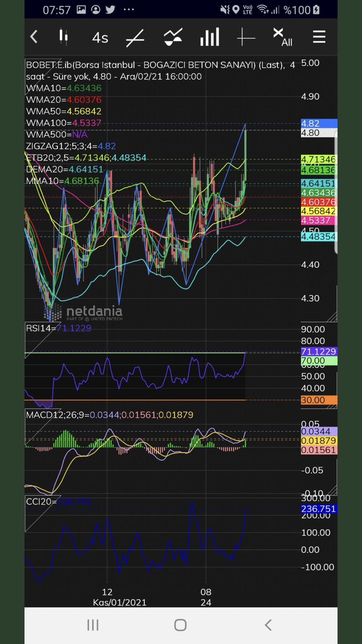The height and width of the screenshot is (644, 362).
Task: Tap the 4.5337 pink WMA100 price tag
Action: 319,221
